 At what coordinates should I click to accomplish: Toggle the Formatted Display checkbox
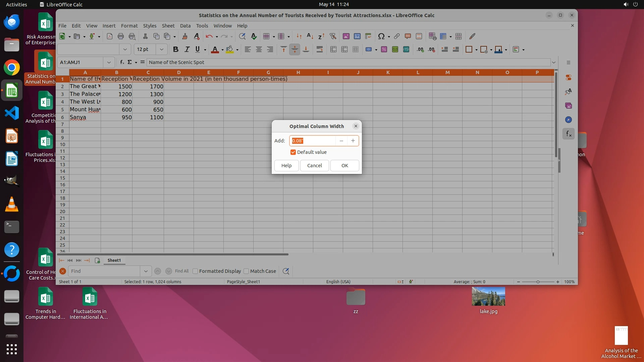[x=195, y=271]
